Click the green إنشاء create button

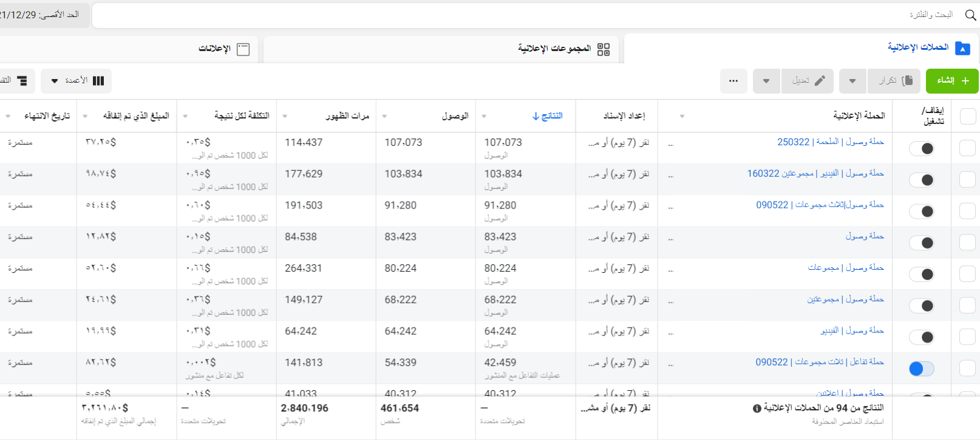pos(952,81)
